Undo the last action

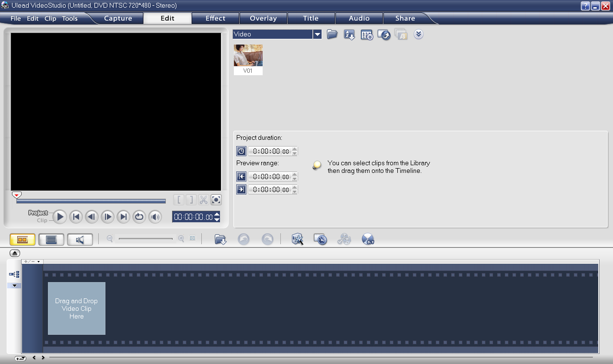243,239
